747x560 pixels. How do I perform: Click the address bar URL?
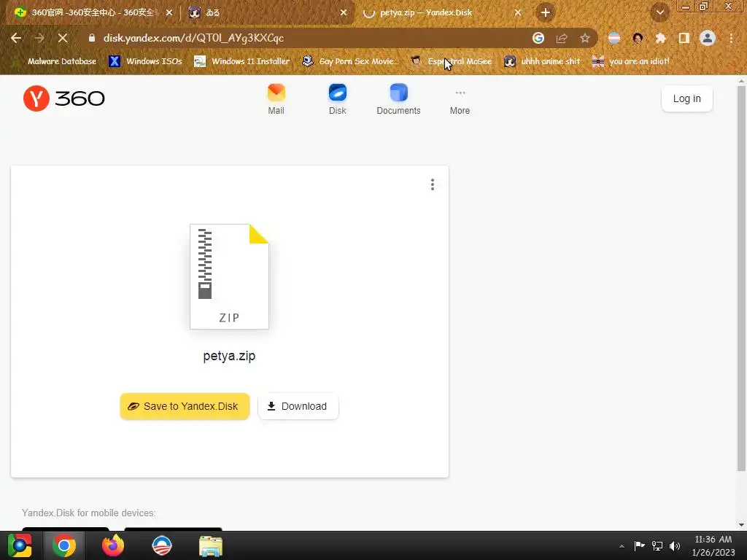(193, 38)
